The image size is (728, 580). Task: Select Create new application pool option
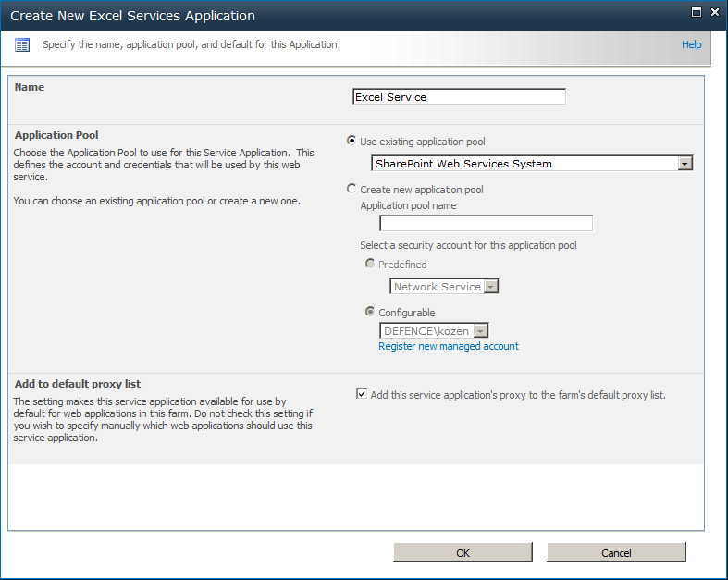click(352, 189)
